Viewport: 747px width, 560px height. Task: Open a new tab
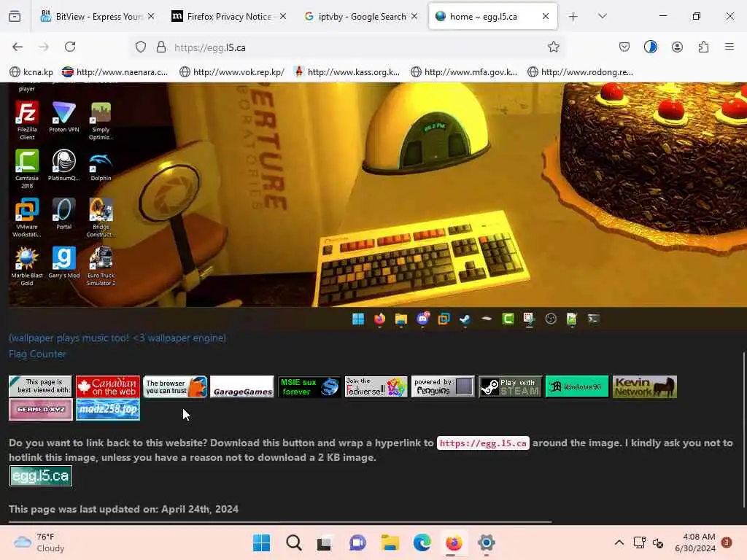click(573, 17)
